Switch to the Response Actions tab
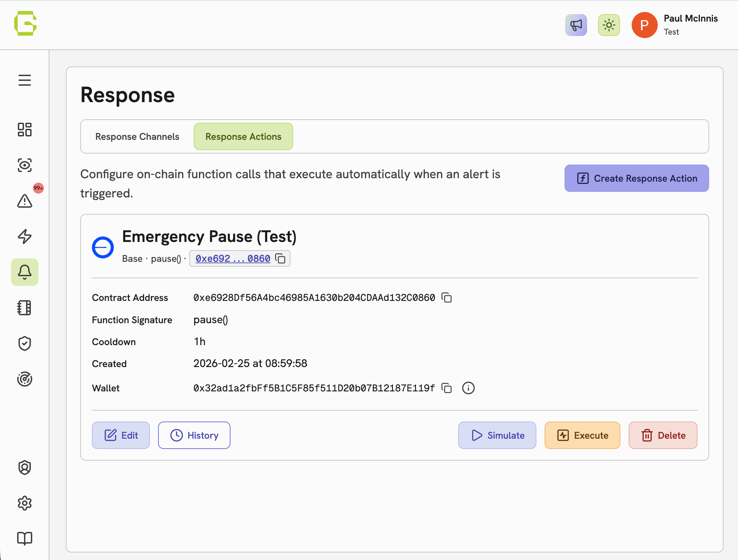Viewport: 738px width, 560px height. (243, 136)
